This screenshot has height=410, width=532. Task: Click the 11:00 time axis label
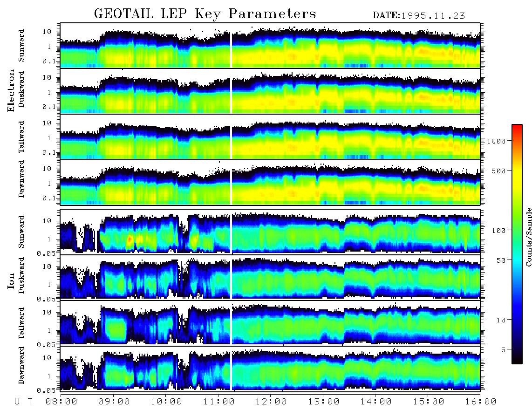(219, 402)
